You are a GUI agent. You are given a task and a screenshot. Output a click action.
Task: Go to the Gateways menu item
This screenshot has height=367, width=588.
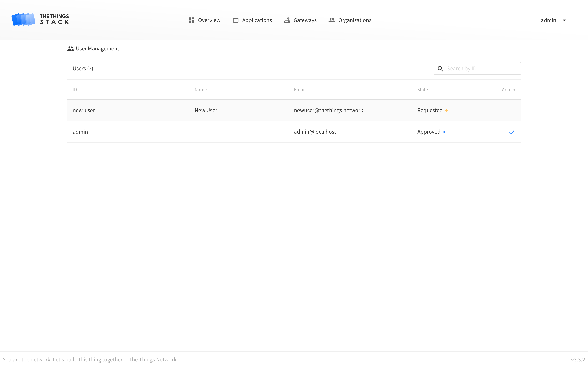point(305,20)
